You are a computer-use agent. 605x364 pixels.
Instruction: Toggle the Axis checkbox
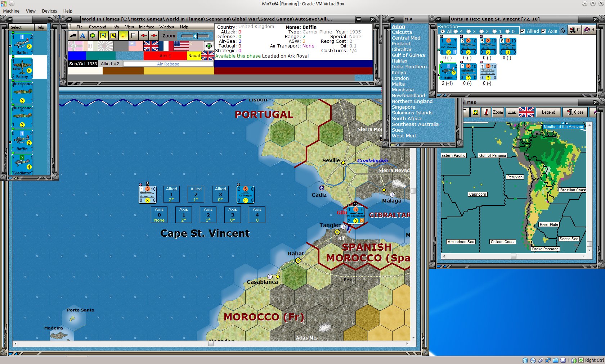[543, 31]
